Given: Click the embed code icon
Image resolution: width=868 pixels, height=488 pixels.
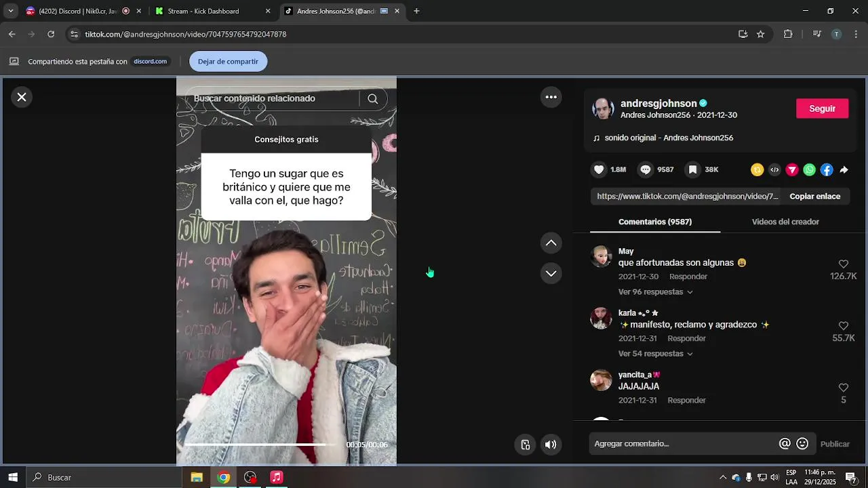Looking at the screenshot, I should pos(774,170).
